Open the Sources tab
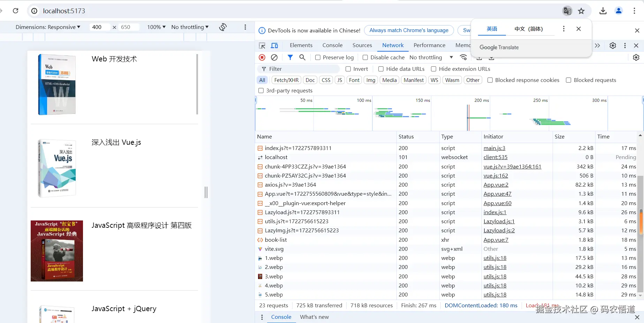 [x=362, y=45]
